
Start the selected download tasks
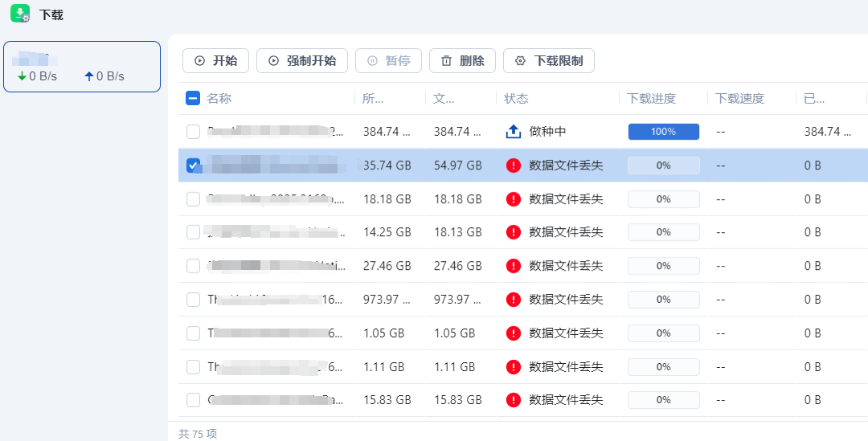tap(216, 61)
